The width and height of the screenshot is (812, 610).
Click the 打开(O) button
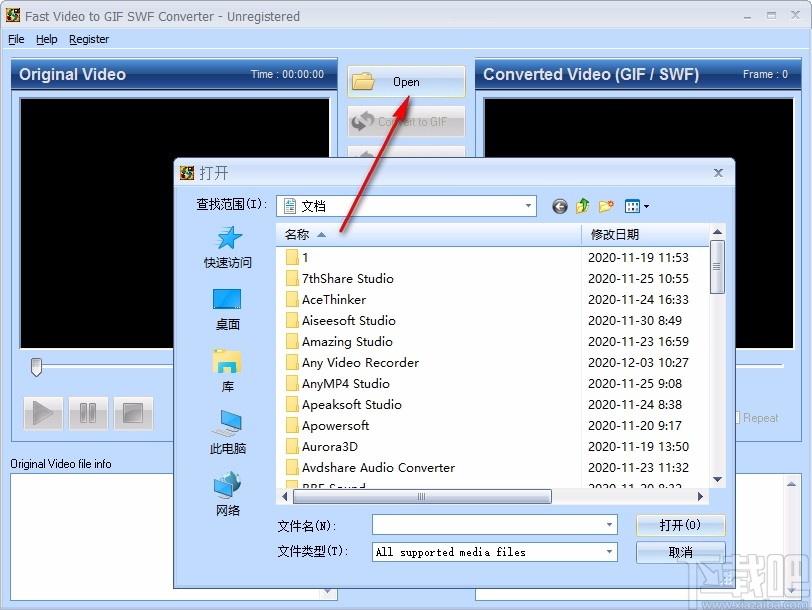[x=680, y=525]
